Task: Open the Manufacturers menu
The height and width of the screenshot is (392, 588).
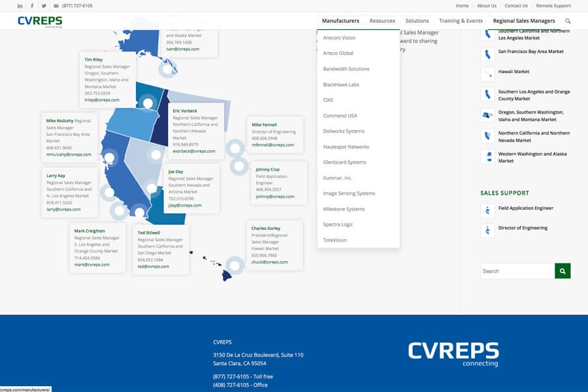Action: tap(340, 21)
